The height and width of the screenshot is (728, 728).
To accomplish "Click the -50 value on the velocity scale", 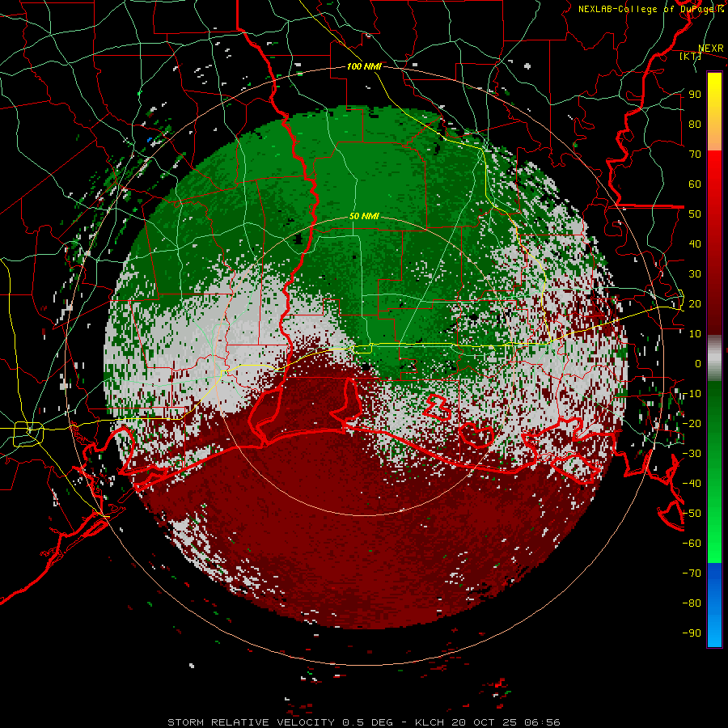I will (692, 514).
